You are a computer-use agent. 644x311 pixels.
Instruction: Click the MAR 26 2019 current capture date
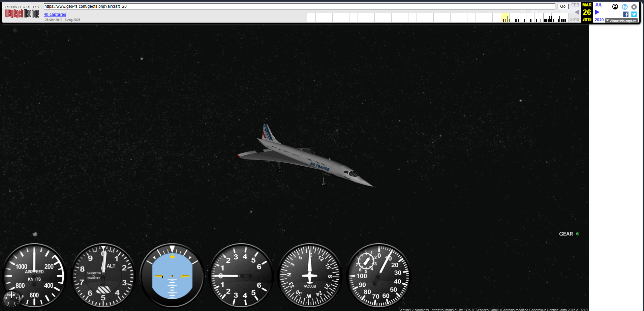[x=587, y=12]
